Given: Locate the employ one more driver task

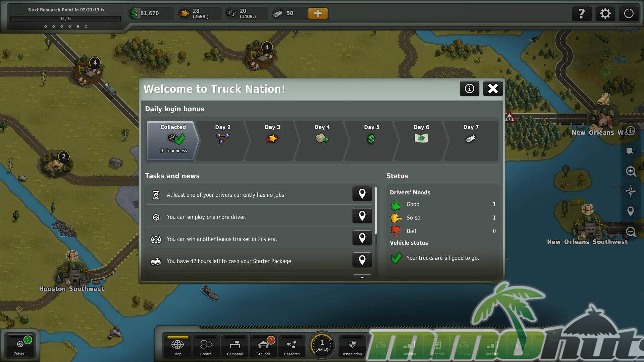Looking at the screenshot, I should click(362, 216).
